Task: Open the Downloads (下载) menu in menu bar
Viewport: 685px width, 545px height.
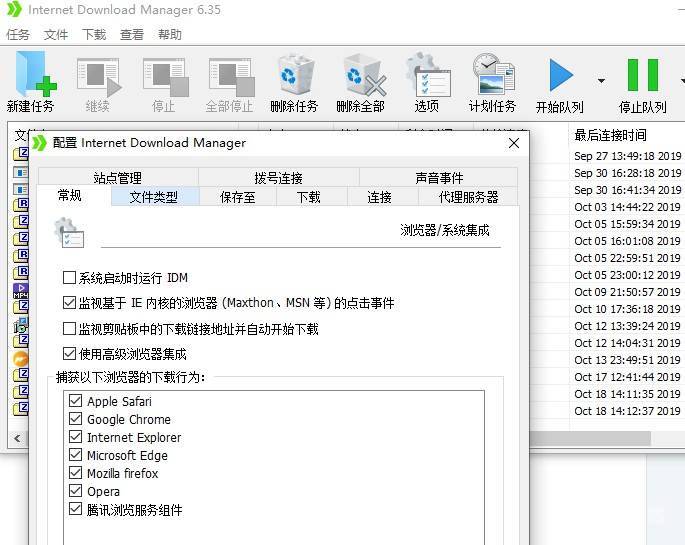Action: pos(94,34)
